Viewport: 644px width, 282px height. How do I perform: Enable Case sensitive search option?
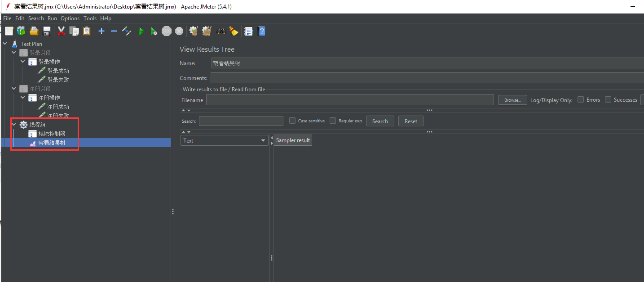pyautogui.click(x=291, y=121)
